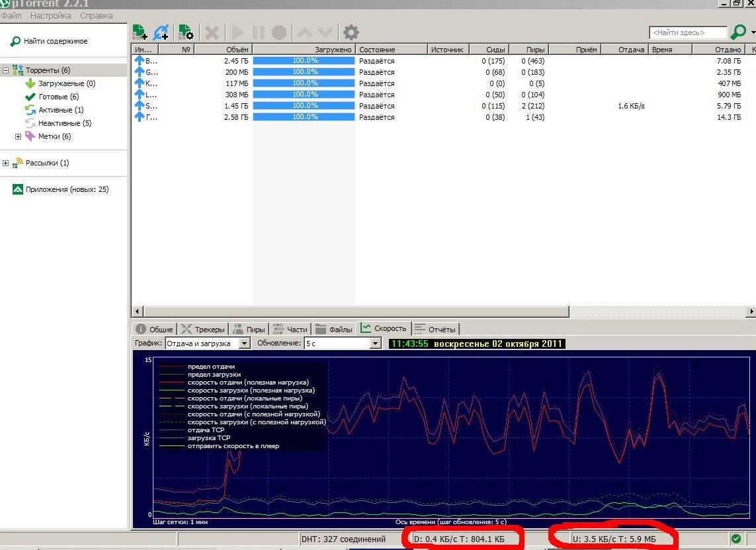
Task: Expand the Метки (6) tree node
Action: (x=18, y=136)
